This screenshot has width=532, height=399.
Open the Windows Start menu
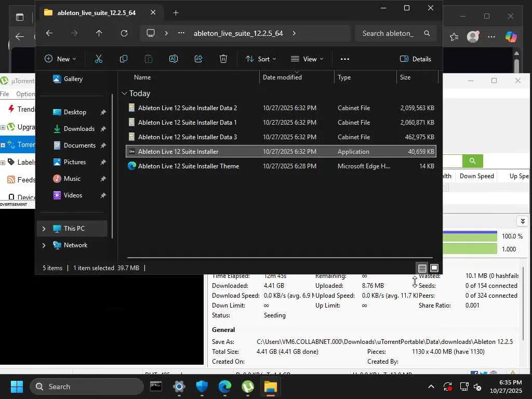coord(17,387)
